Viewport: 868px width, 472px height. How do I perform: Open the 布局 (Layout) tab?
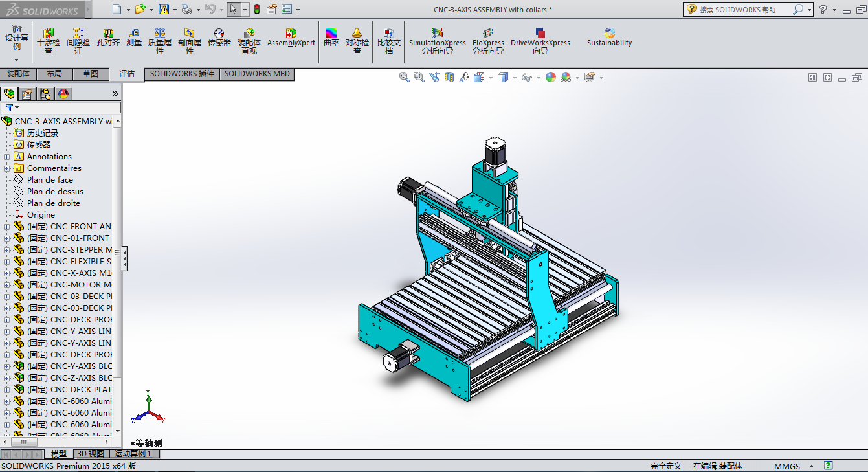click(x=54, y=74)
